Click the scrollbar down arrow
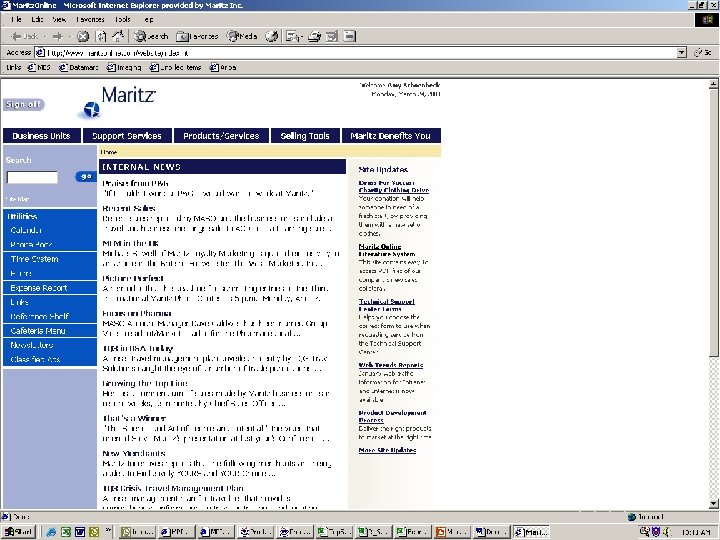Viewport: 720px width, 540px height. [713, 504]
